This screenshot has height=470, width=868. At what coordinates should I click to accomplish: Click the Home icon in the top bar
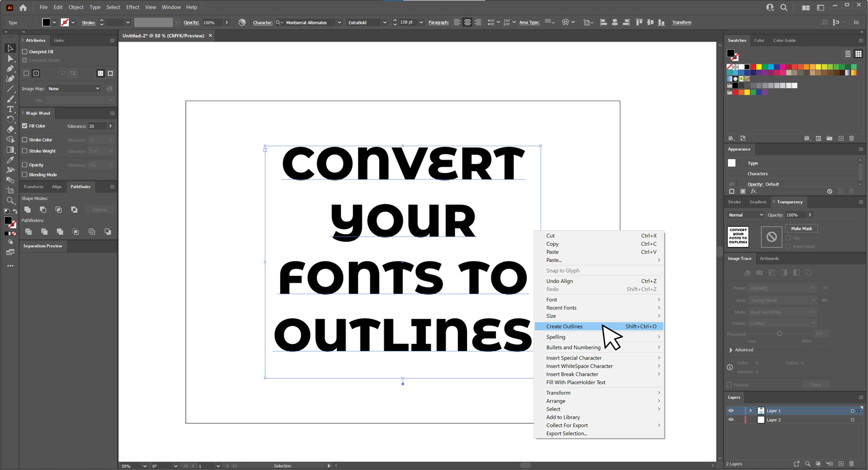[23, 8]
